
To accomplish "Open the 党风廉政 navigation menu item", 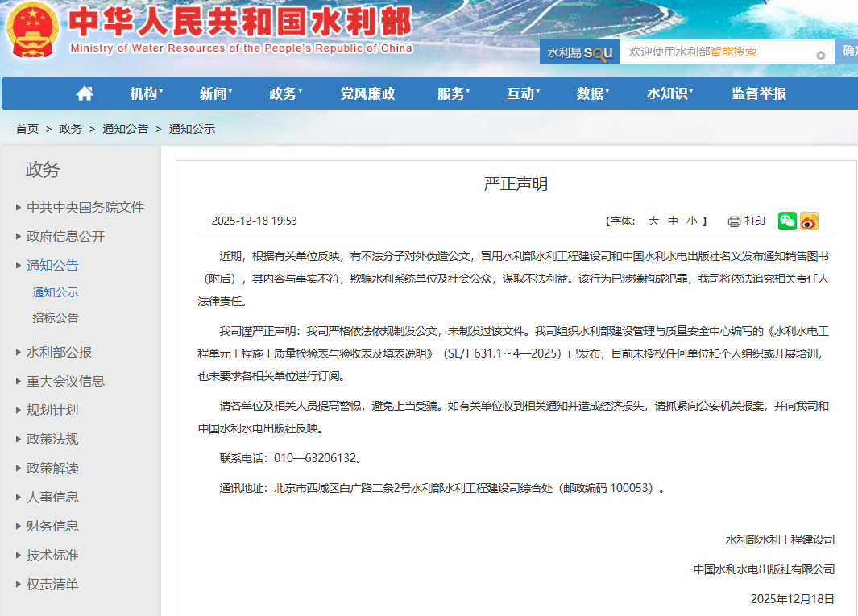I will point(367,93).
